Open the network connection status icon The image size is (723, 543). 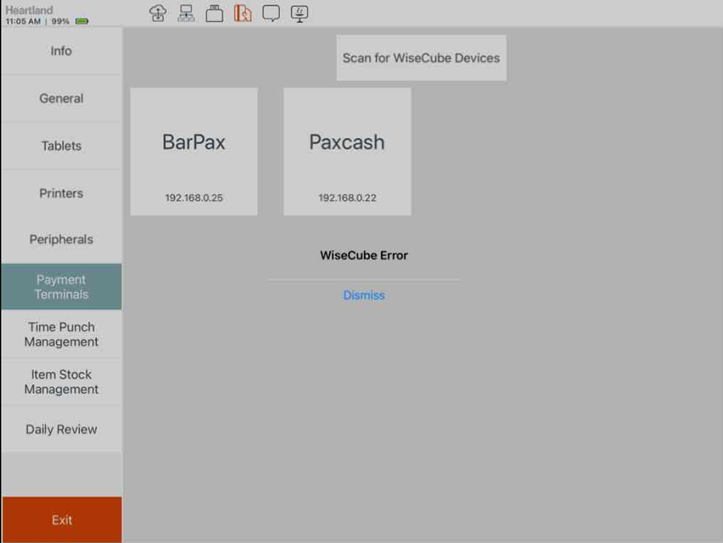click(186, 13)
